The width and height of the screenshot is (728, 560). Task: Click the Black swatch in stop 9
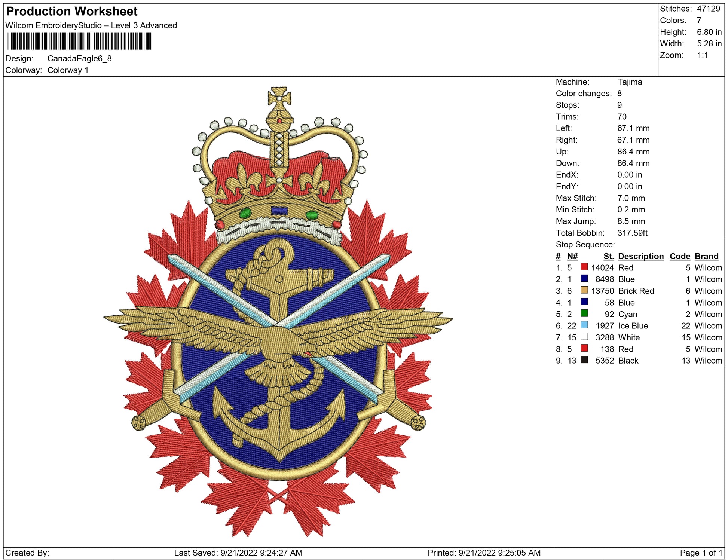pyautogui.click(x=584, y=360)
